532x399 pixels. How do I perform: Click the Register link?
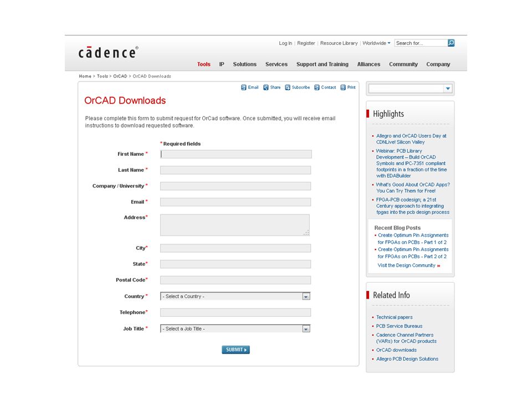(x=306, y=43)
